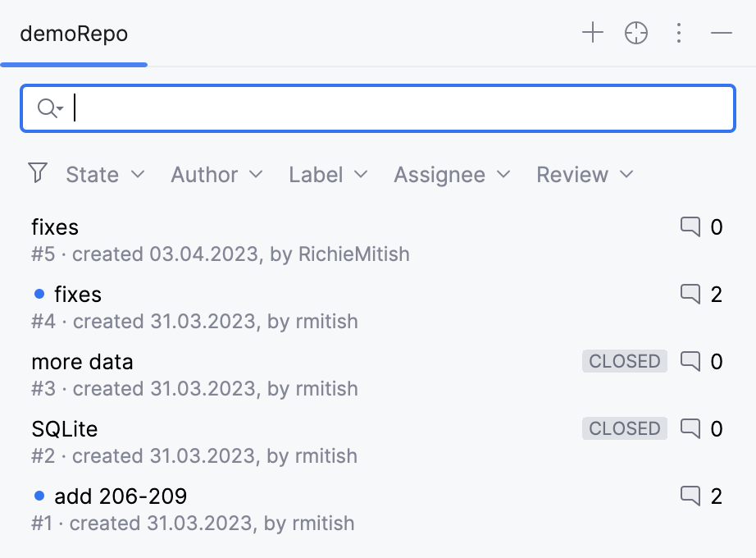Viewport: 756px width, 558px height.
Task: Click the filter funnel icon
Action: click(37, 174)
